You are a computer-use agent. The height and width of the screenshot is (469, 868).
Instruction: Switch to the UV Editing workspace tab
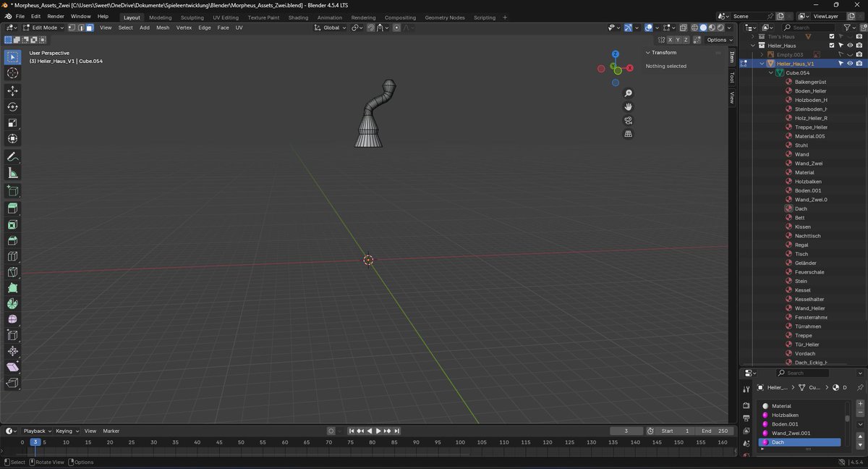(x=226, y=17)
